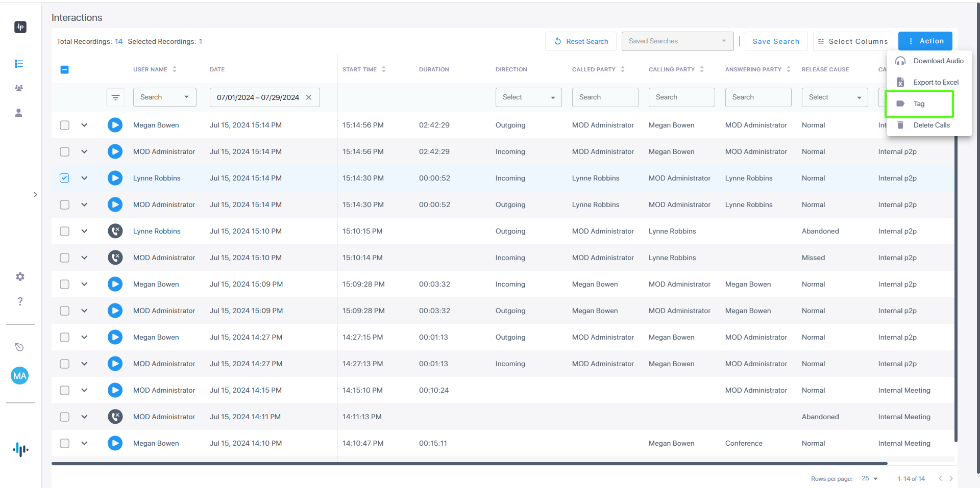This screenshot has height=488, width=980.
Task: Open the groups icon in left sidebar
Action: coord(19,88)
